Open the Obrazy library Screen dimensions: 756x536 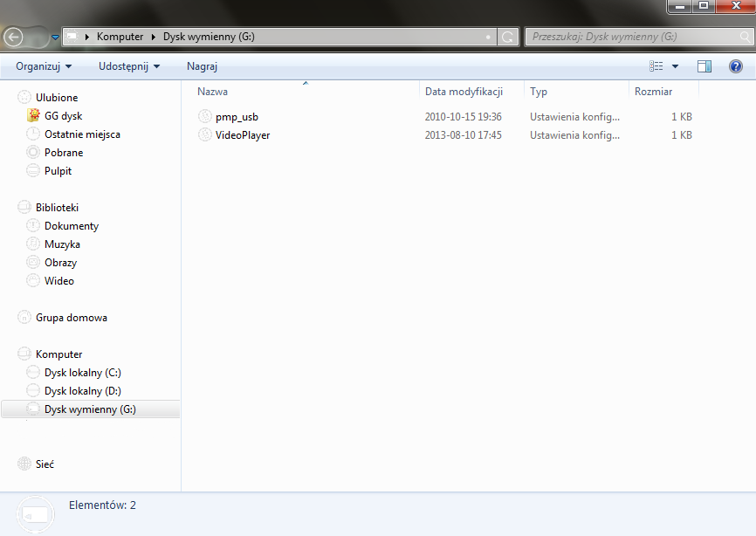tap(61, 262)
